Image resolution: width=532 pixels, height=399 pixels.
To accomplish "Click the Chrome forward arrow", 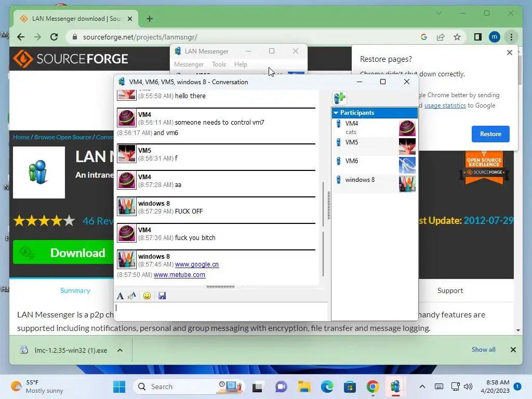I will tap(37, 37).
